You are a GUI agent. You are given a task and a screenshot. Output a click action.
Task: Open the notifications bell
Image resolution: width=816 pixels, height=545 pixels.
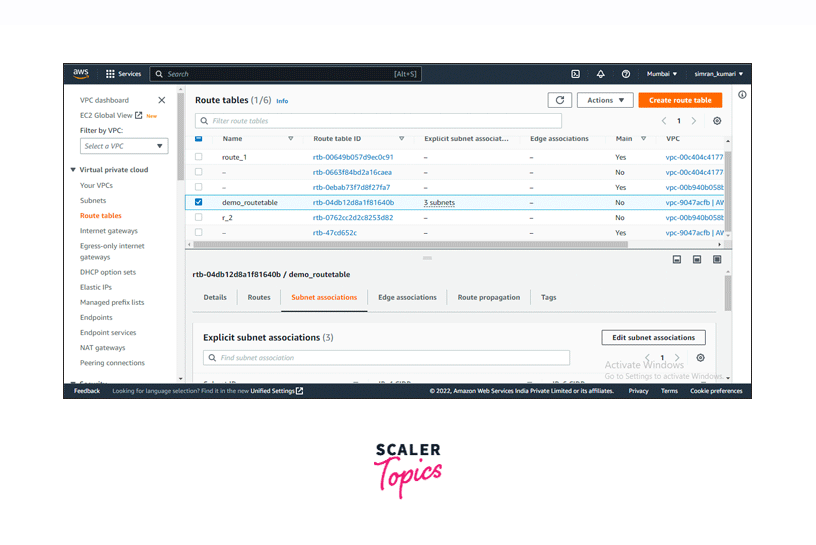point(600,74)
